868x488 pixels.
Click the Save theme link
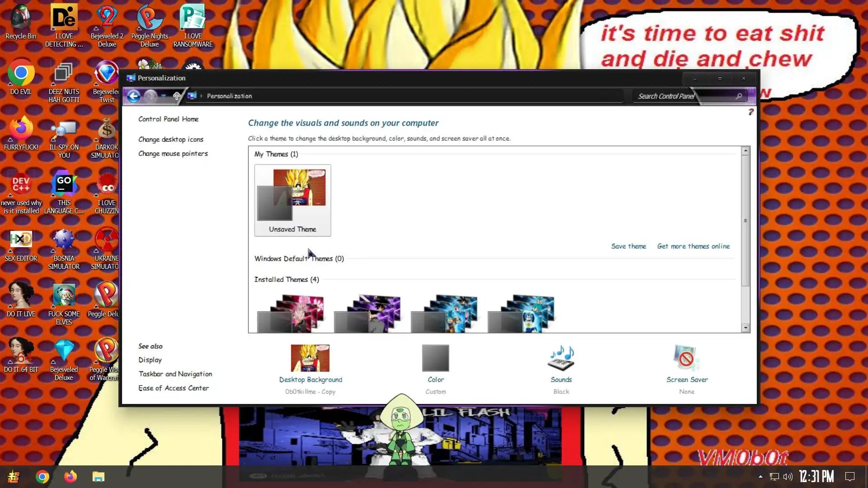(x=628, y=246)
